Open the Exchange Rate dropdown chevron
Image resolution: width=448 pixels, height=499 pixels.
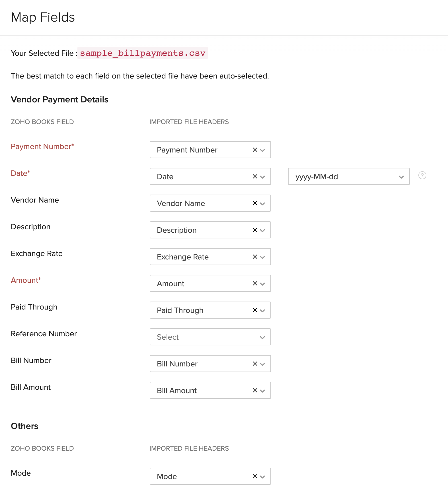(x=262, y=257)
